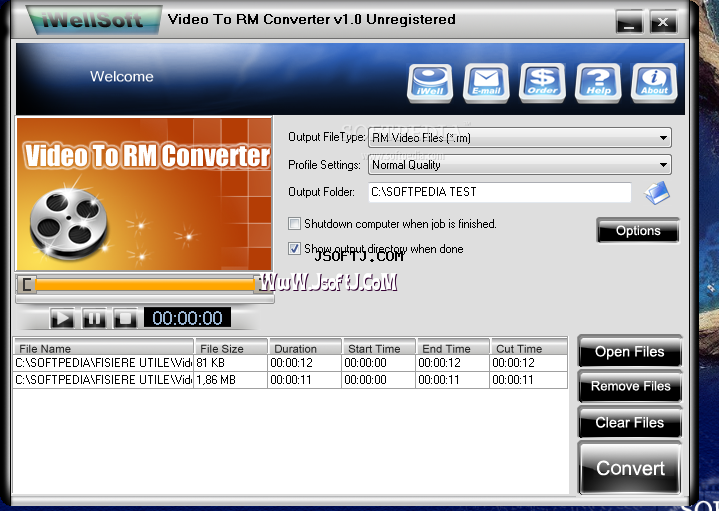Click the File Name column header
Image resolution: width=719 pixels, height=511 pixels.
104,348
